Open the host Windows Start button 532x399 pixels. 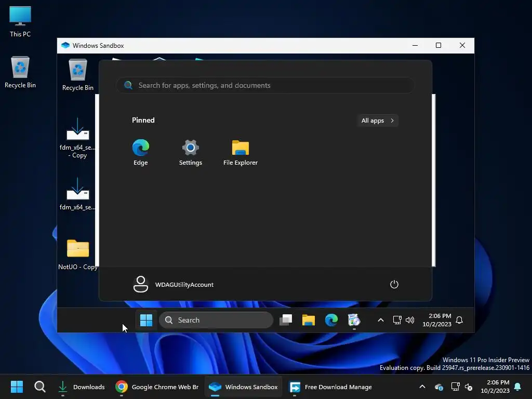(x=17, y=387)
